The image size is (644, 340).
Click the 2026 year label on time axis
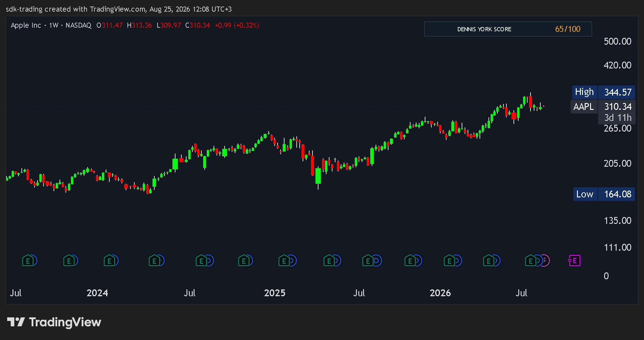coord(440,293)
